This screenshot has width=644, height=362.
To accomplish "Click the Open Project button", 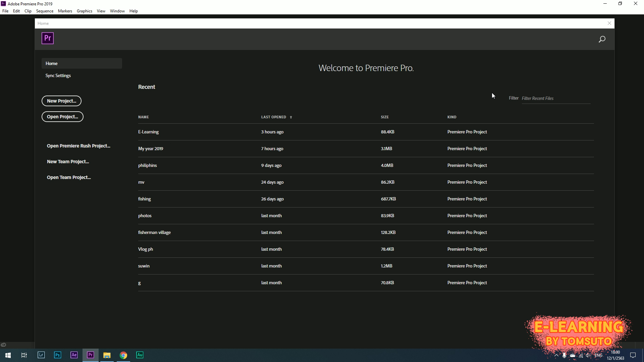I will pos(62,117).
